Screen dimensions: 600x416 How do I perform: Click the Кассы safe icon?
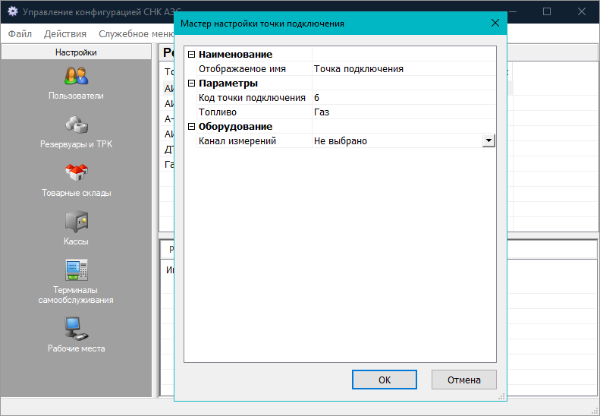pyautogui.click(x=77, y=221)
